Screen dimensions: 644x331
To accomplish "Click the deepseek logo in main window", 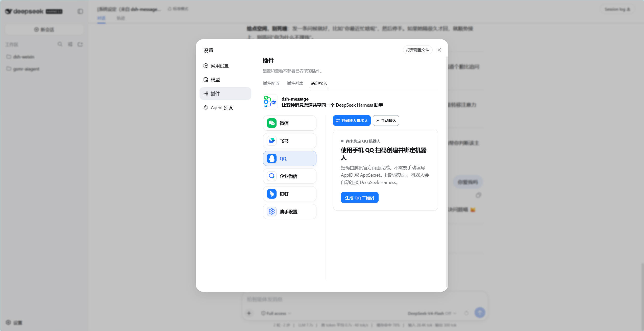I will (34, 11).
